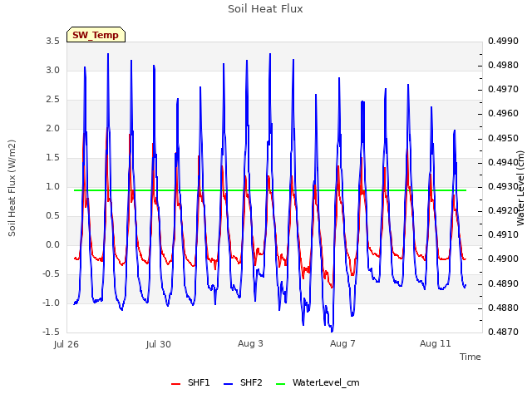Click the 0.4870 right axis tick value

pyautogui.click(x=503, y=332)
